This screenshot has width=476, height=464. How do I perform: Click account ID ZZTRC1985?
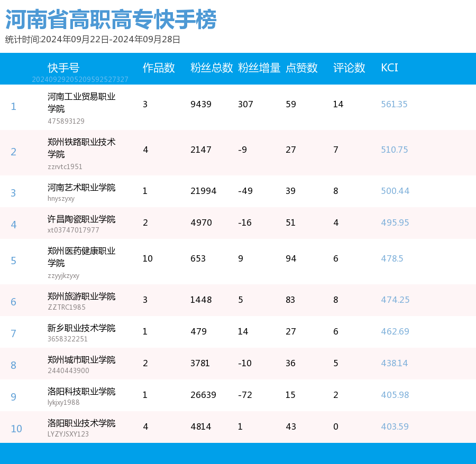click(67, 307)
